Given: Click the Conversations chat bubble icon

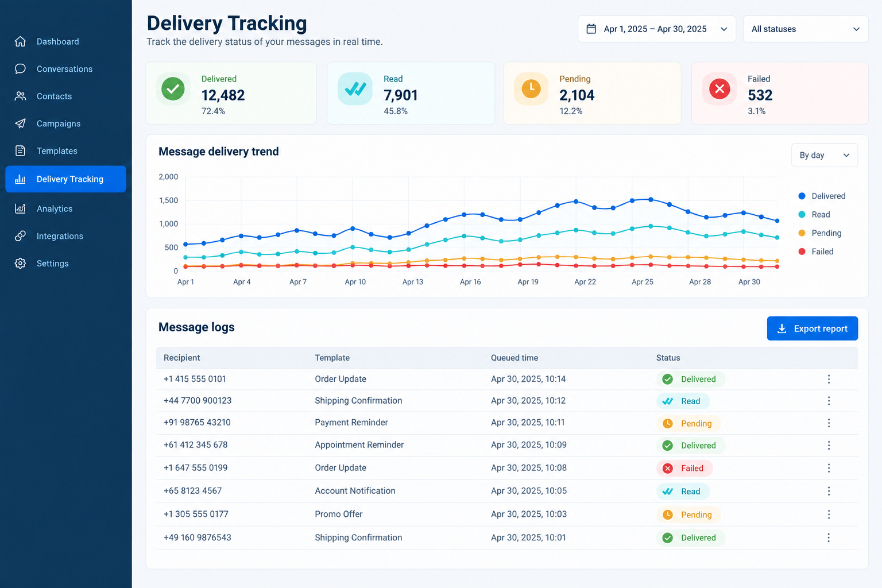Looking at the screenshot, I should [x=20, y=69].
